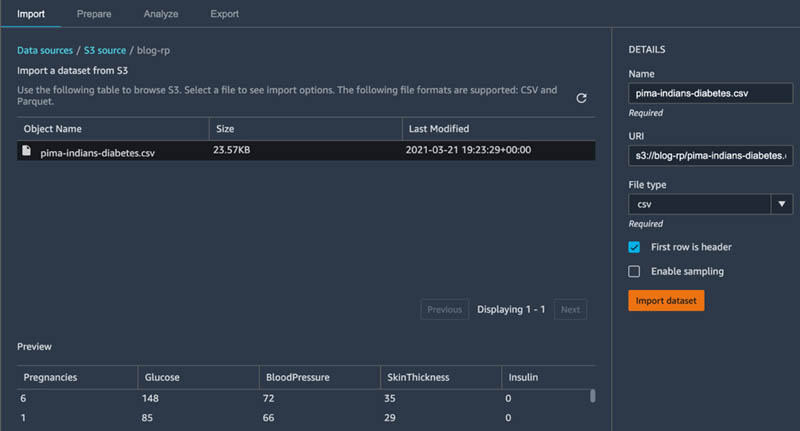
Task: Refresh the S3 browse table
Action: click(581, 98)
